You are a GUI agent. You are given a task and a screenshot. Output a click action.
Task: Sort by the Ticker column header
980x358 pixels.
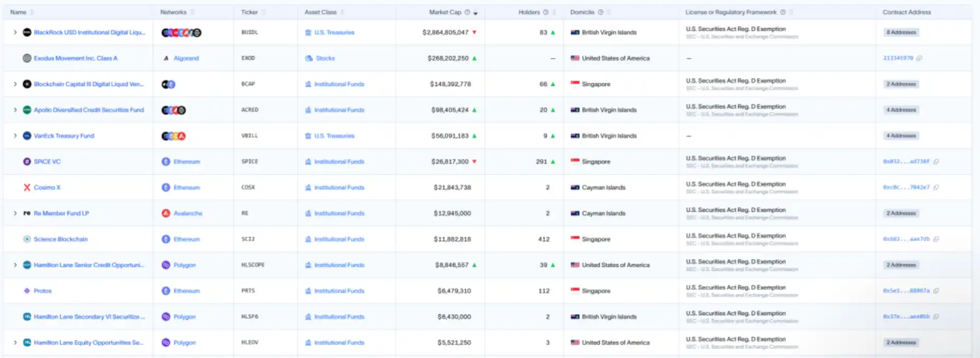tap(250, 12)
